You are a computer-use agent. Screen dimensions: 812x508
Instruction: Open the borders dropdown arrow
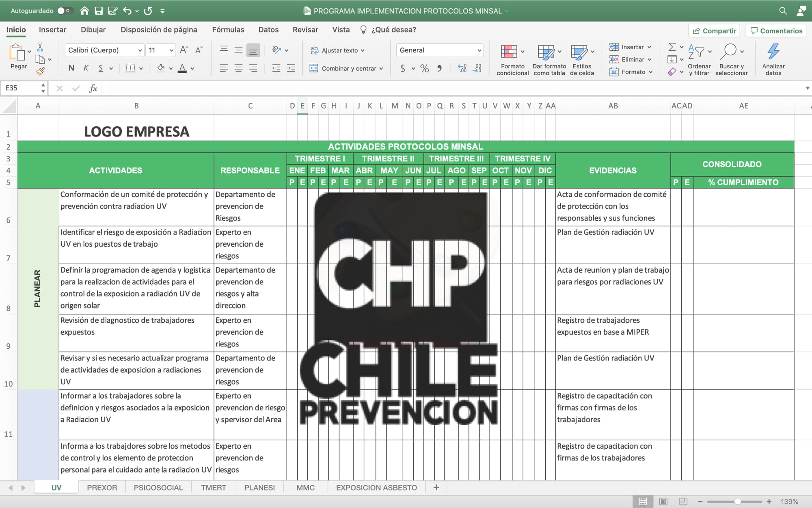click(x=141, y=68)
